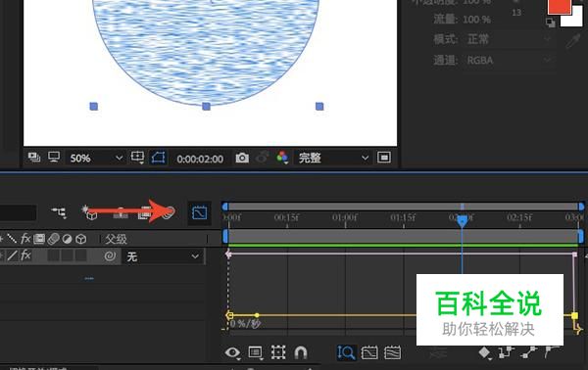Click the 0:00:02:00 current time display
Viewport: 588px width, 370px height.
click(200, 159)
